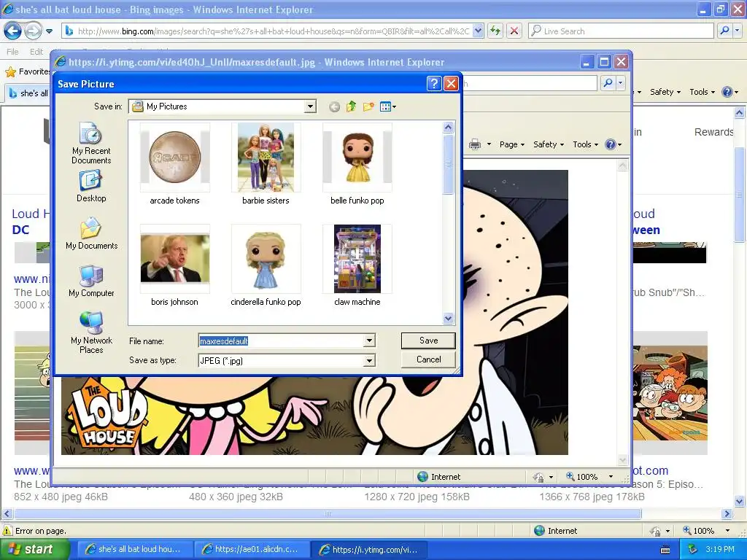Switch to ae01.alicdn.c taskbar item
This screenshot has height=560, width=747.
click(251, 550)
